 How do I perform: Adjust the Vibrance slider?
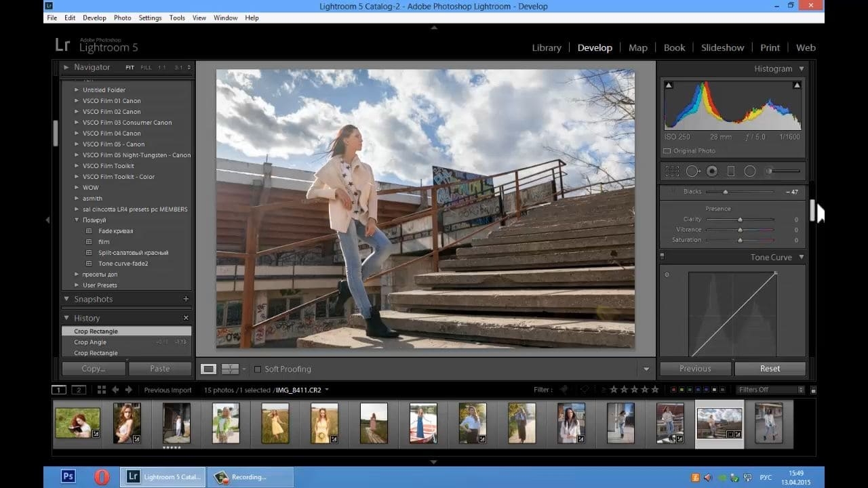click(741, 230)
